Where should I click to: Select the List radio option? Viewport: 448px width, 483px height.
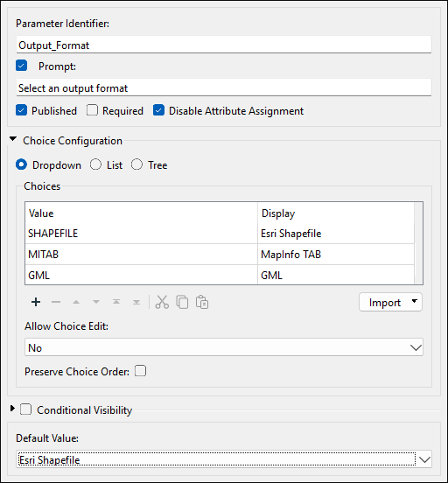point(95,164)
